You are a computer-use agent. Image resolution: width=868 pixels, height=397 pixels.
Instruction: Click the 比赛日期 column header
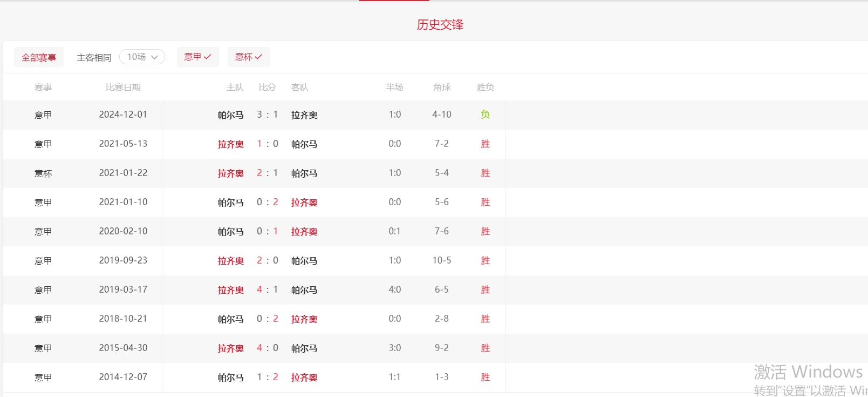pos(123,88)
